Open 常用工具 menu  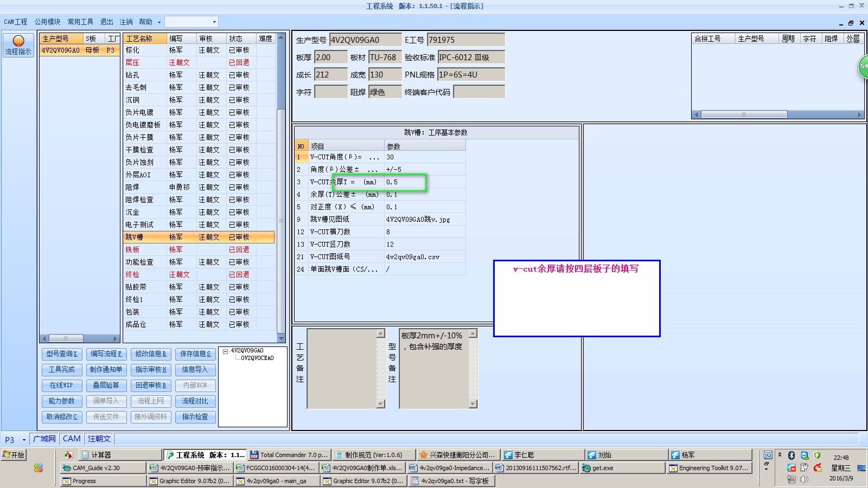tap(80, 22)
